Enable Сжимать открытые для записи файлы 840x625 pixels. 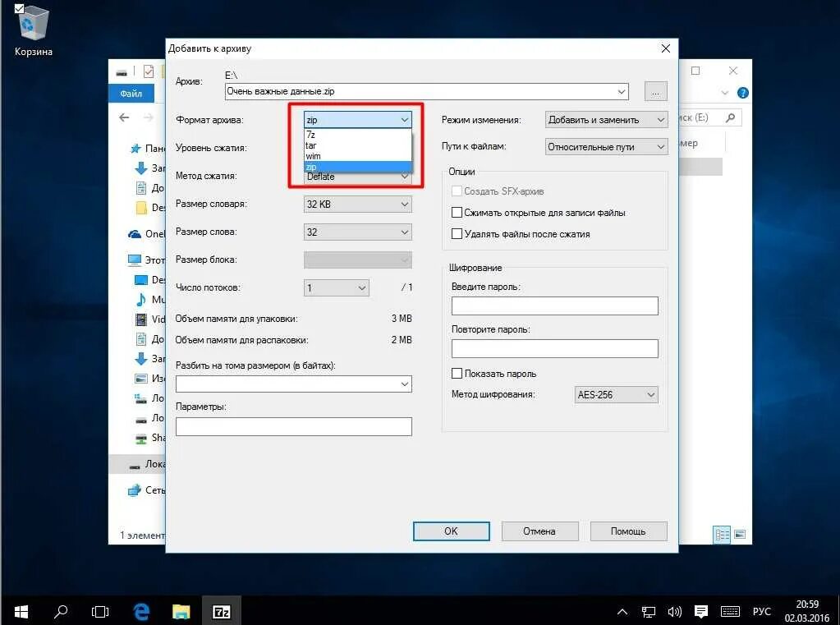pos(457,213)
